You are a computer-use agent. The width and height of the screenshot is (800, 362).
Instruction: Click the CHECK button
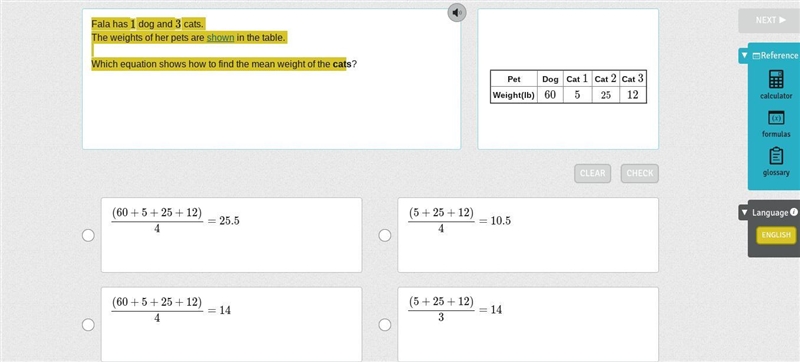click(640, 173)
